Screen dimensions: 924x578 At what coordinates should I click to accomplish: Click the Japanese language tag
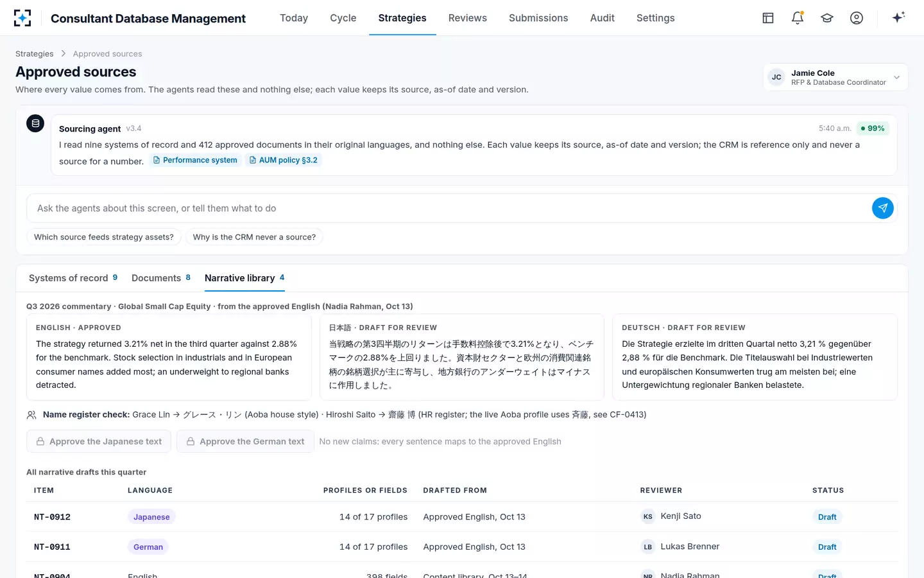(x=151, y=517)
